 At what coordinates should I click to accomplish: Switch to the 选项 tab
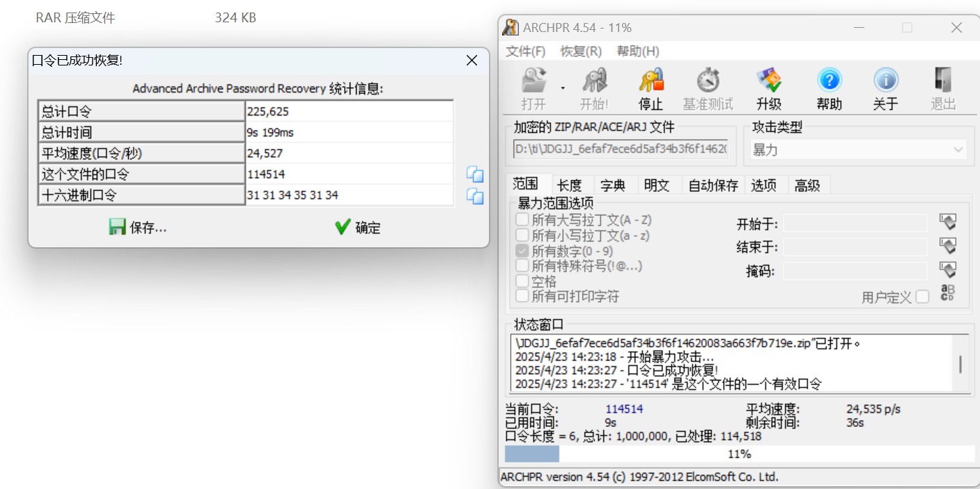point(764,185)
